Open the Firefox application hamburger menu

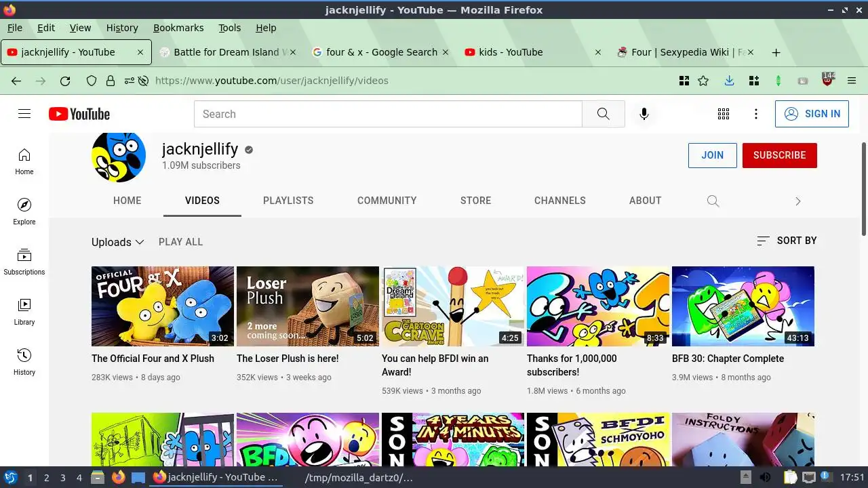point(852,81)
